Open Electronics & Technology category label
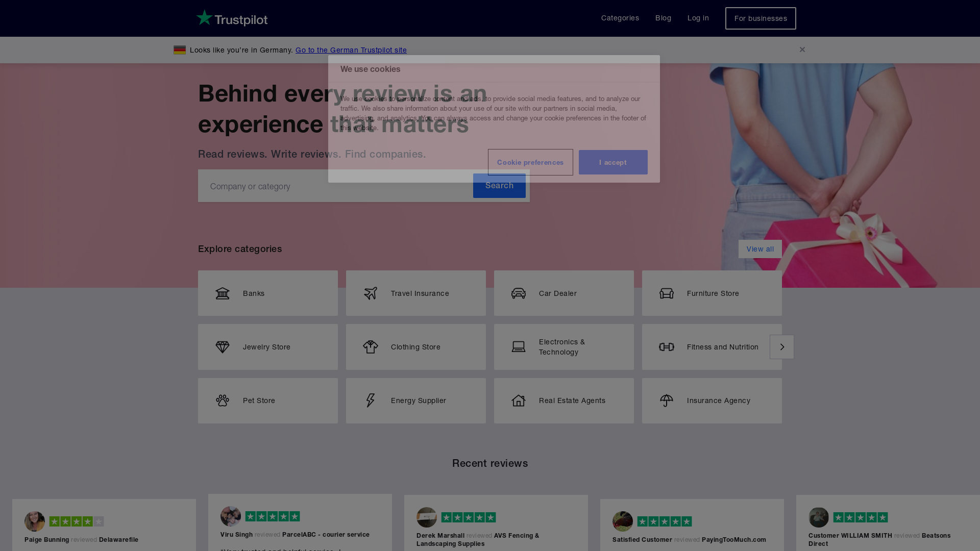Screen dimensions: 980x551 pyautogui.click(x=562, y=347)
